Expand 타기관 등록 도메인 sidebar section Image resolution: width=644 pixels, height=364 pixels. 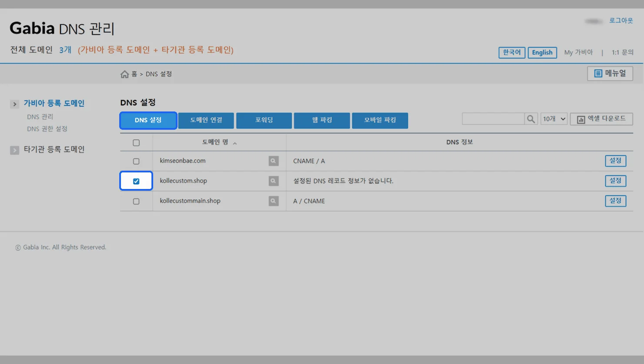(15, 150)
